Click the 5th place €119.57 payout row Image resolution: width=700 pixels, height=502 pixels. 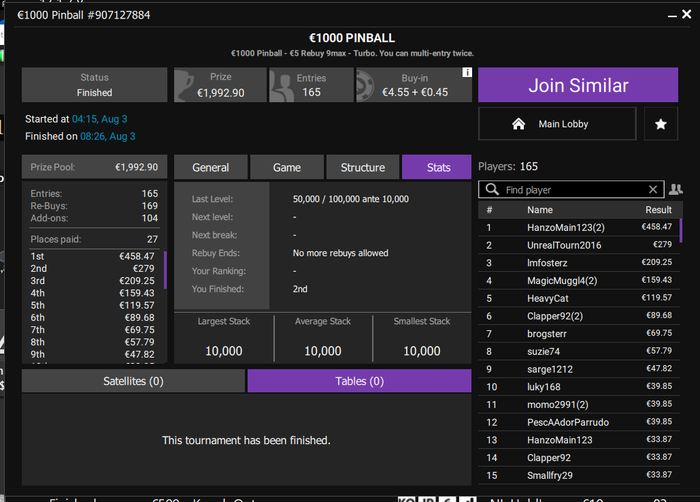[x=92, y=305]
